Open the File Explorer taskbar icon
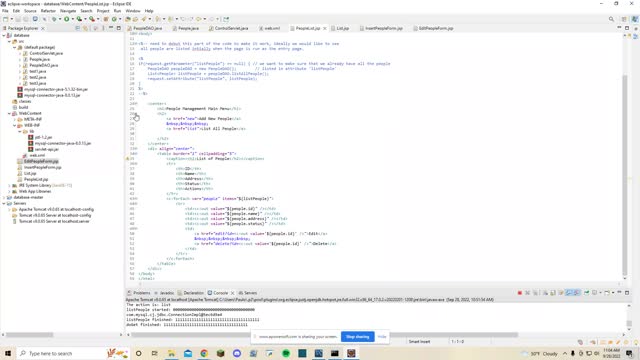This screenshot has height=360, width=640. pyautogui.click(x=171, y=353)
